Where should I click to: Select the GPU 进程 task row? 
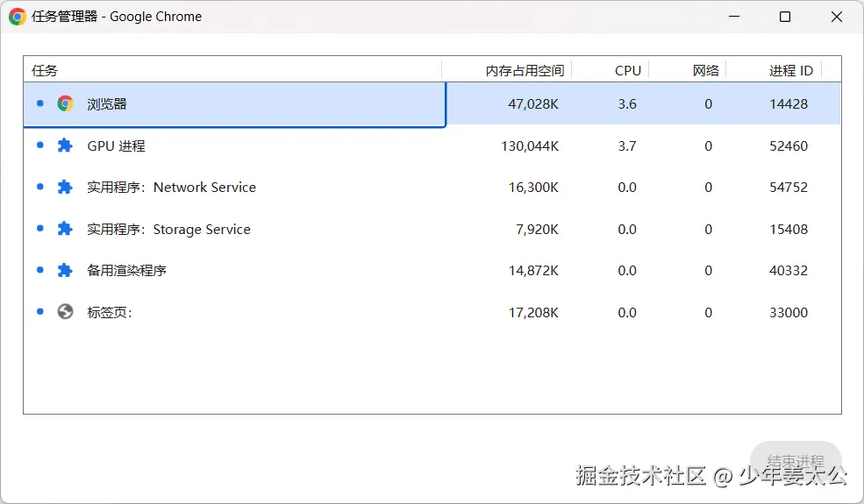[x=432, y=146]
